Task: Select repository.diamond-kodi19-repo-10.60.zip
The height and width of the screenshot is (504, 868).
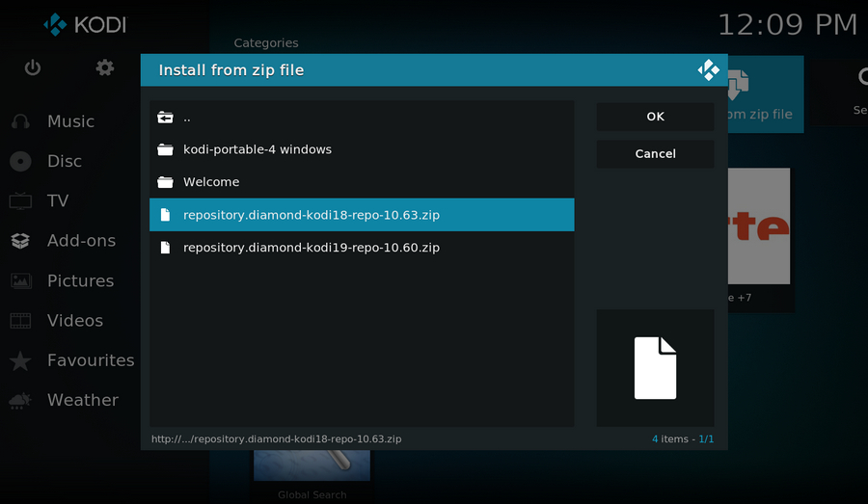Action: click(362, 248)
